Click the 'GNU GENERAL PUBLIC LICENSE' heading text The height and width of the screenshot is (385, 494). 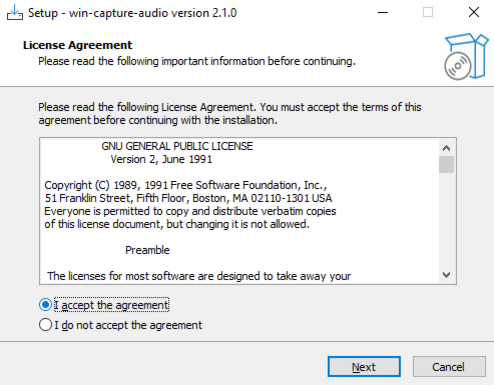(x=177, y=146)
